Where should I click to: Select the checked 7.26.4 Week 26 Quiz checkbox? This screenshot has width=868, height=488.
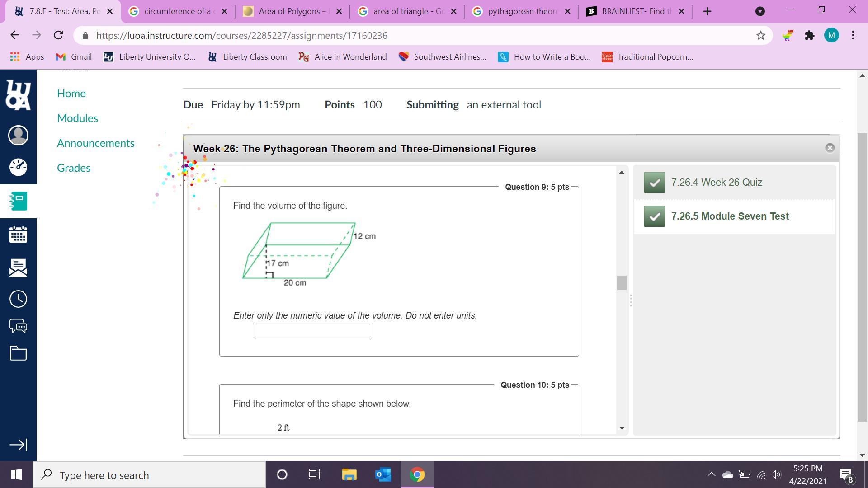654,183
